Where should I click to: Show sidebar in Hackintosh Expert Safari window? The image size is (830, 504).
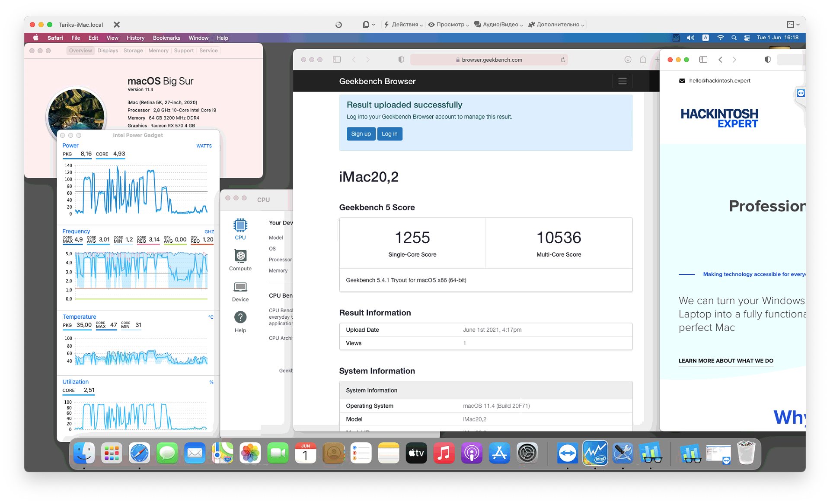[703, 60]
